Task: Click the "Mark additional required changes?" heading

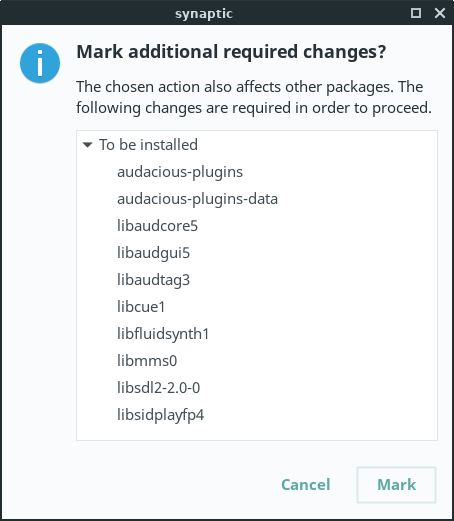Action: (x=231, y=52)
